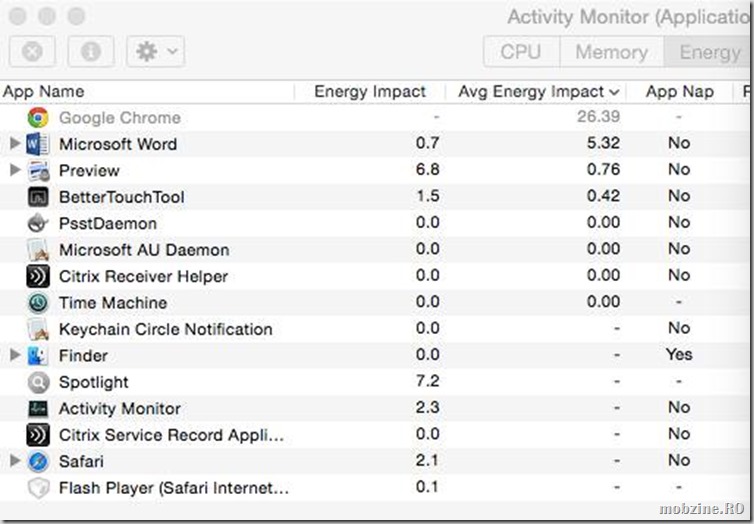754x524 pixels.
Task: Click Preview's 6.8 energy impact value
Action: pos(427,169)
